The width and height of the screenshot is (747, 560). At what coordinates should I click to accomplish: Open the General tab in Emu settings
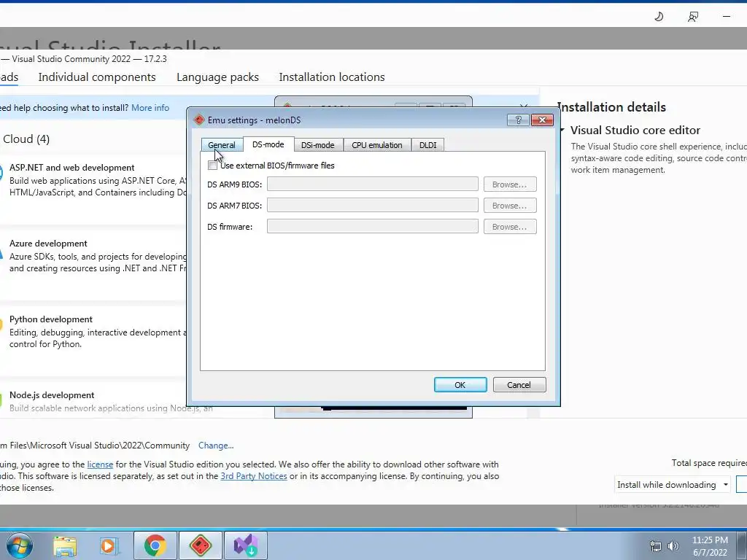(222, 145)
